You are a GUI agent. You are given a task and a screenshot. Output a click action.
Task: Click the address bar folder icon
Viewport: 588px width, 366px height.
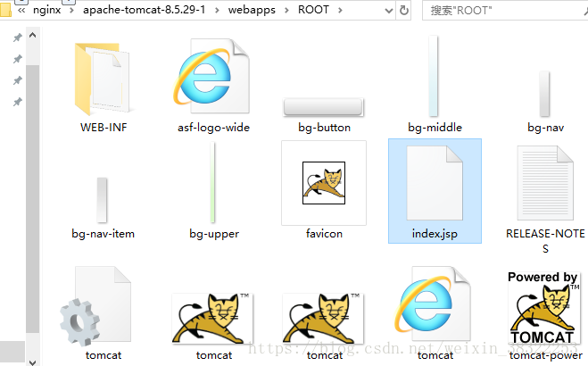(5, 10)
